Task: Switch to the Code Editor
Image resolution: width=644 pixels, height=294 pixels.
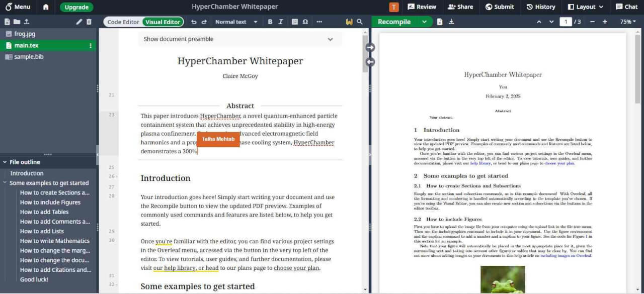Action: point(122,22)
